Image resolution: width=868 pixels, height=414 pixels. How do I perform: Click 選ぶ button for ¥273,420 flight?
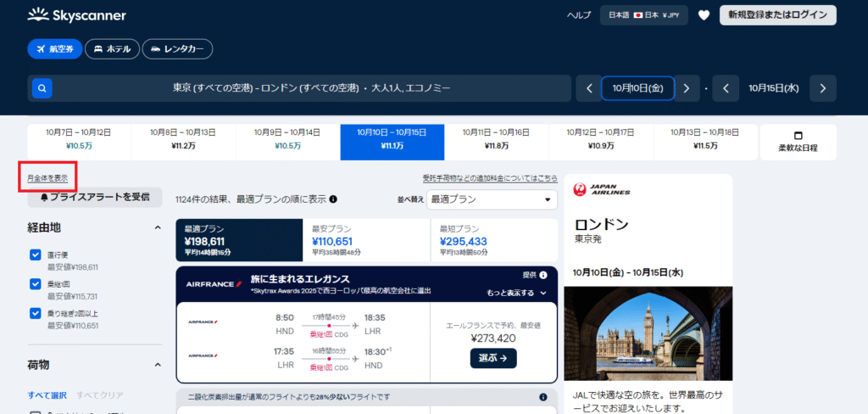coord(493,358)
